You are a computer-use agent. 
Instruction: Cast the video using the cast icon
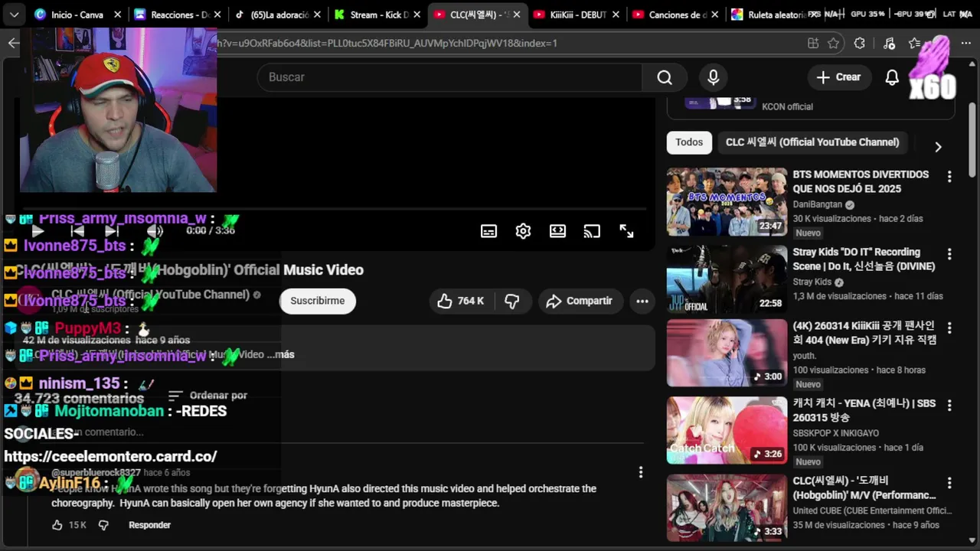(592, 231)
